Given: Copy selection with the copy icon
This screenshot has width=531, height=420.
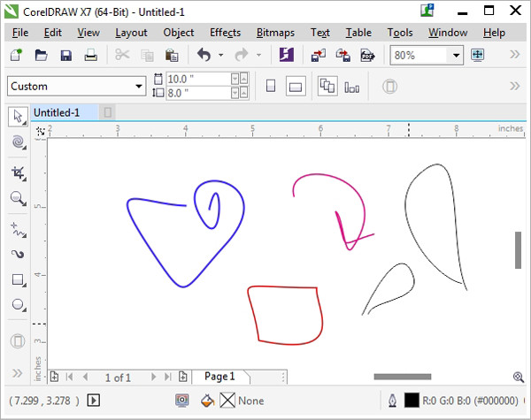Looking at the screenshot, I should [x=147, y=55].
